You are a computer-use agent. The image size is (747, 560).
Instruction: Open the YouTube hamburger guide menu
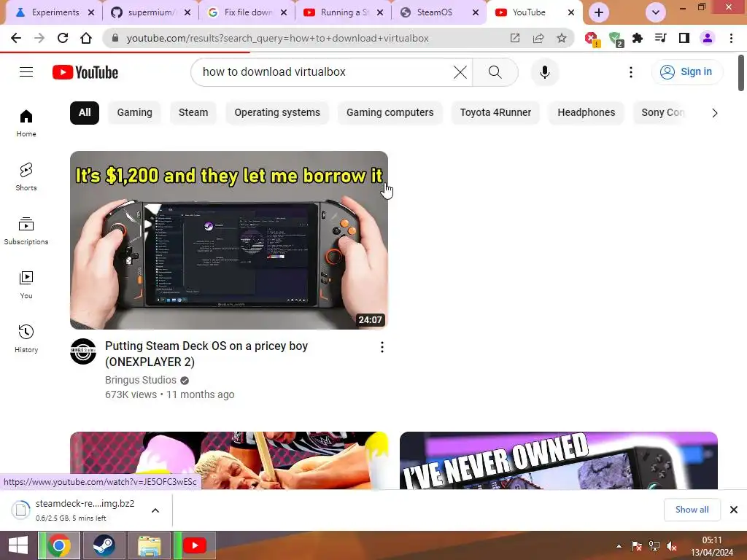pyautogui.click(x=26, y=72)
